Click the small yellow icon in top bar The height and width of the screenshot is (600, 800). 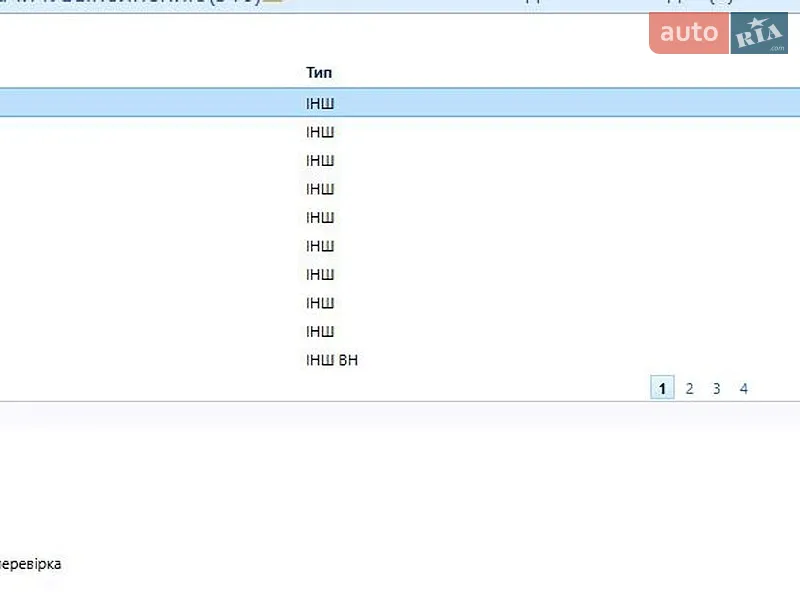pyautogui.click(x=273, y=2)
